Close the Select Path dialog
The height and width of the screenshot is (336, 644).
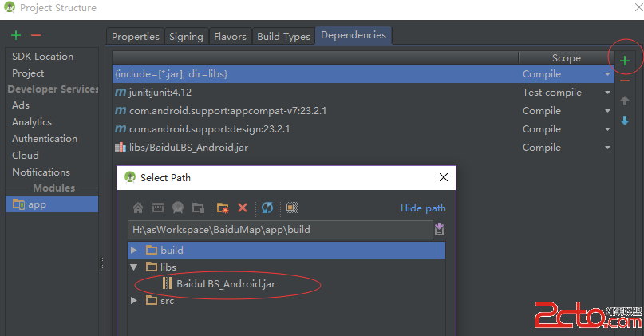444,177
